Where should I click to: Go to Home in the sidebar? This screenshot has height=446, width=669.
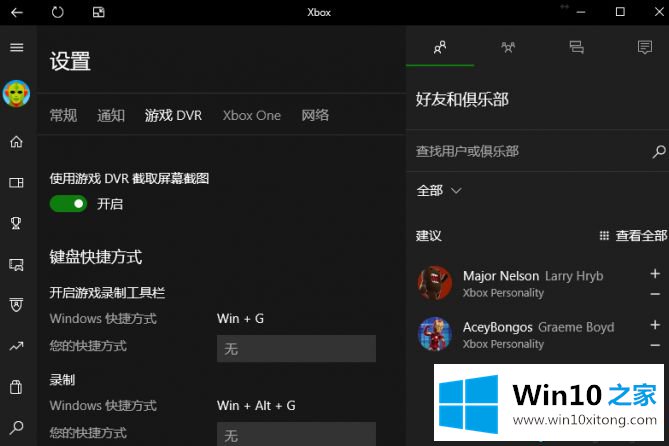coord(16,142)
